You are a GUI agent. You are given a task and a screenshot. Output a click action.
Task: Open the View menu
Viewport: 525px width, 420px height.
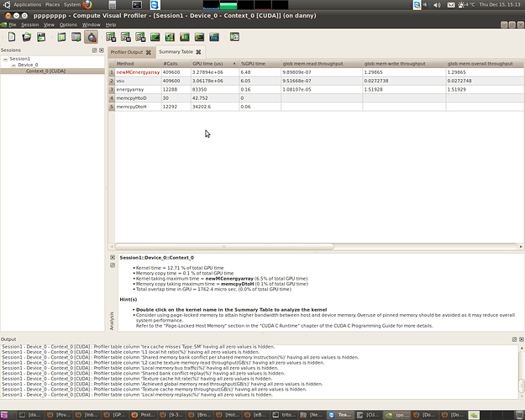click(49, 25)
